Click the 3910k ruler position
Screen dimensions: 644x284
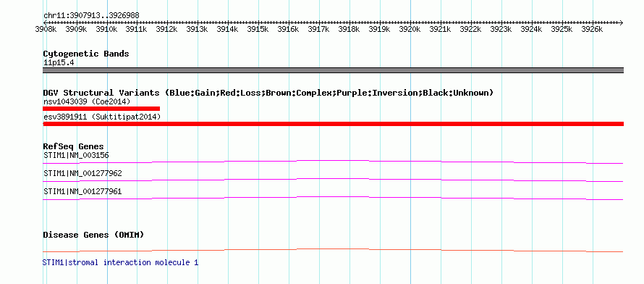click(x=107, y=29)
